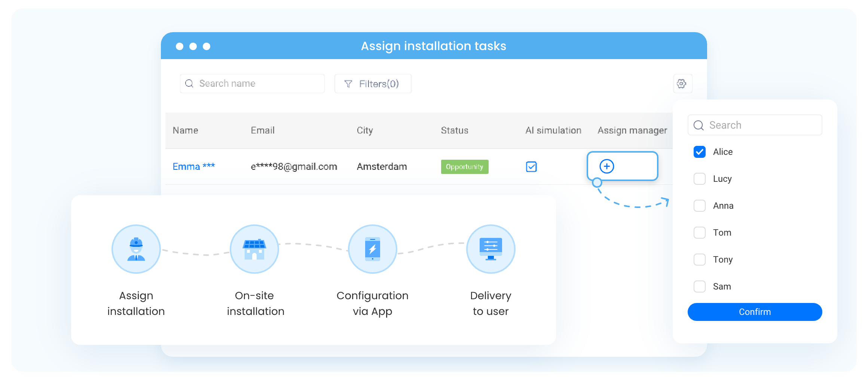
Task: Uncheck the Alice checkbox
Action: pos(699,152)
